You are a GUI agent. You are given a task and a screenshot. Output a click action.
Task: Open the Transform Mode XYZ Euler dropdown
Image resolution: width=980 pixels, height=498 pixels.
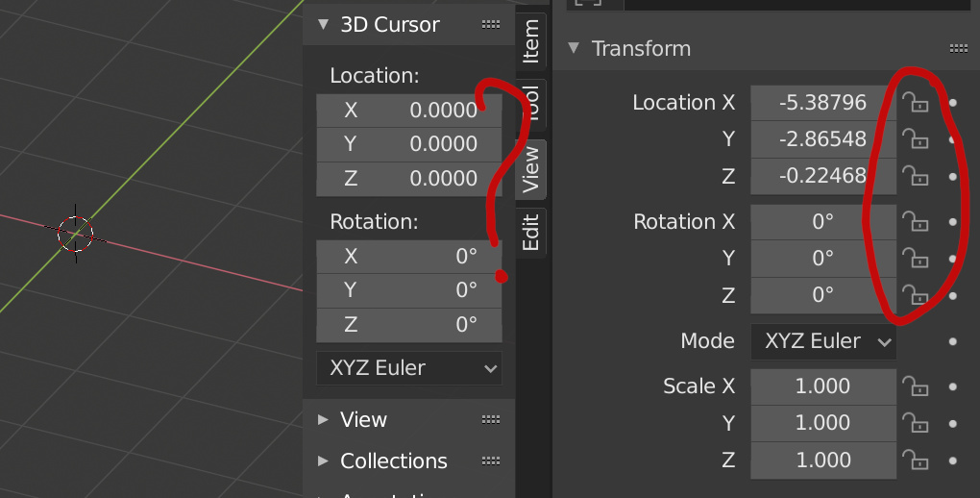click(x=823, y=341)
